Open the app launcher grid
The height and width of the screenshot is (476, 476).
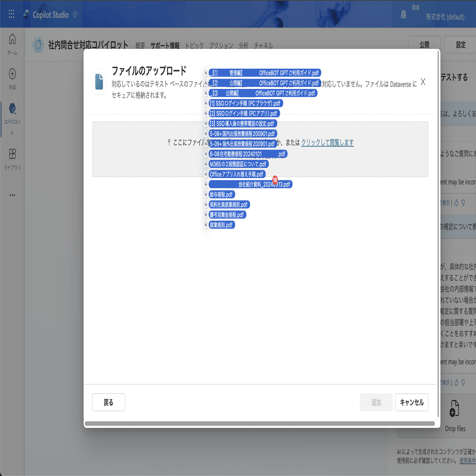11,14
